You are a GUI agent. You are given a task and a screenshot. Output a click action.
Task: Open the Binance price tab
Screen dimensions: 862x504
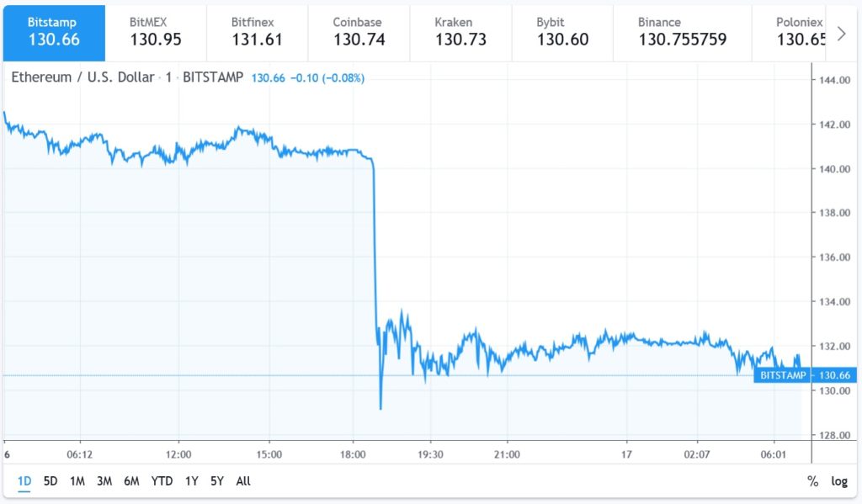(682, 32)
